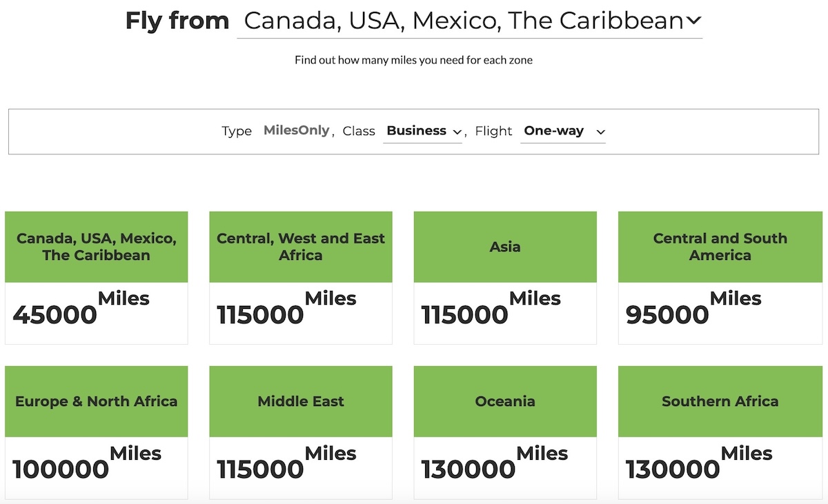828x504 pixels.
Task: Click the chevron arrow next to One-way
Action: pos(600,132)
